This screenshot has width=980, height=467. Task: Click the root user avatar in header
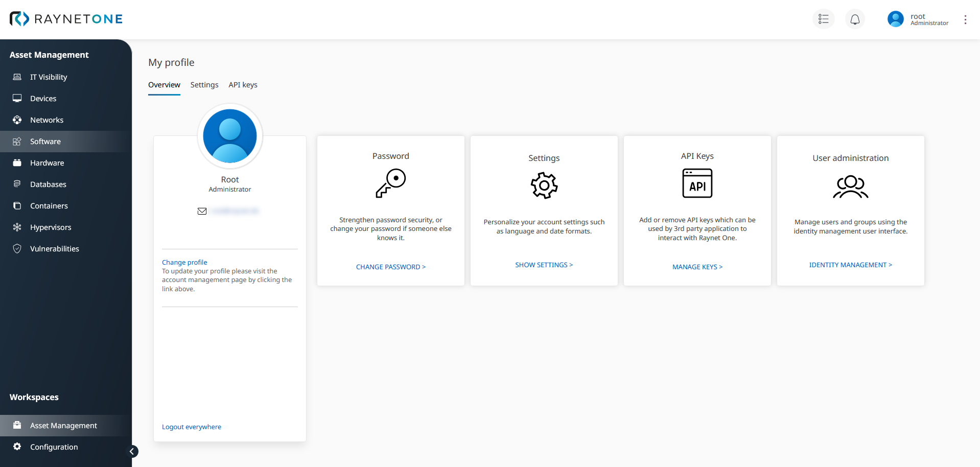895,19
